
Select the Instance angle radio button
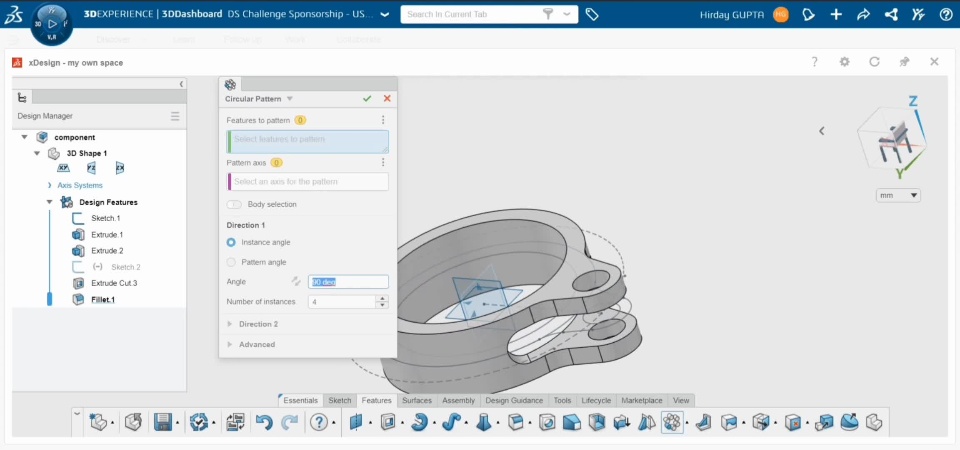[x=231, y=242]
